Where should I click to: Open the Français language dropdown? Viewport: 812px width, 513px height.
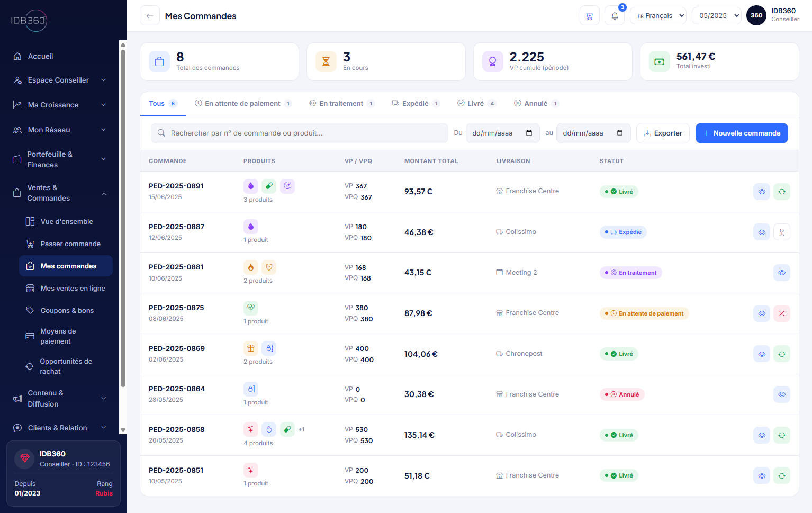point(658,16)
